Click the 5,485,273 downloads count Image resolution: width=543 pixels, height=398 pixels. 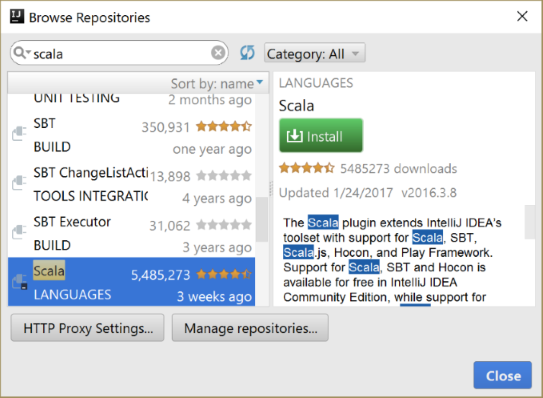(x=161, y=275)
